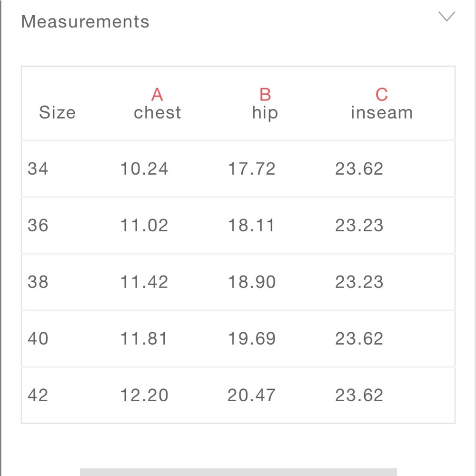Select the red C column letter
The width and height of the screenshot is (476, 476).
[x=382, y=94]
